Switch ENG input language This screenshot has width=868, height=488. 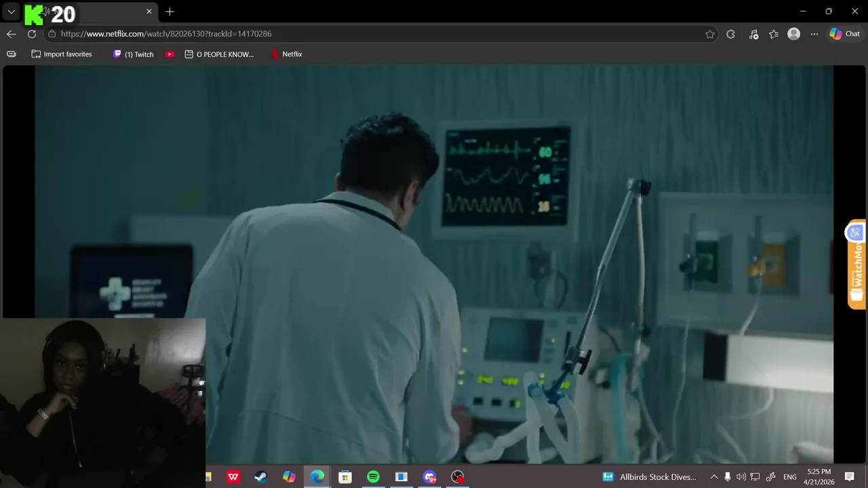(x=790, y=477)
